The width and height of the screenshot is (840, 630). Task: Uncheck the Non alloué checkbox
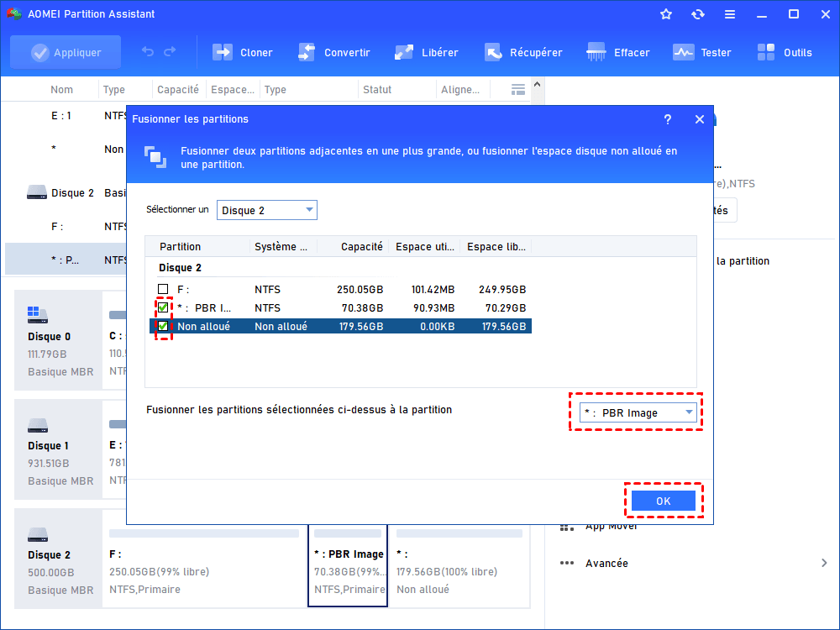(x=163, y=326)
